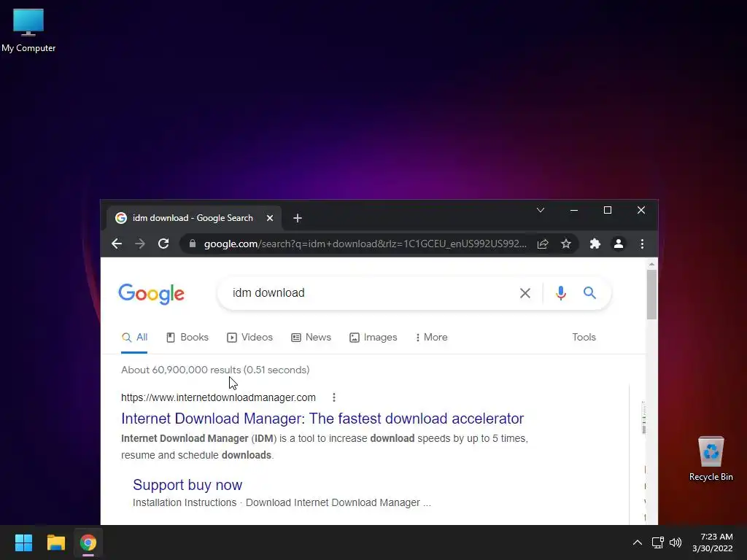
Task: Clear the search box with the X
Action: [x=525, y=293]
